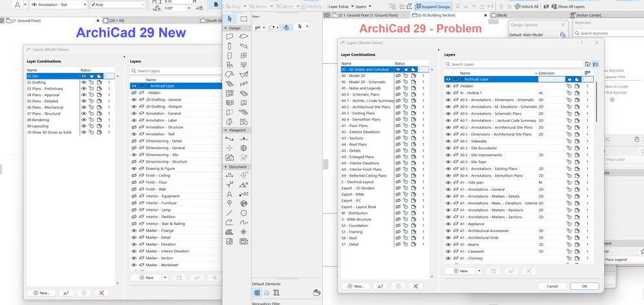The image size is (644, 305).
Task: Toggle eye for A1 - Beams layer
Action: coord(448,244)
